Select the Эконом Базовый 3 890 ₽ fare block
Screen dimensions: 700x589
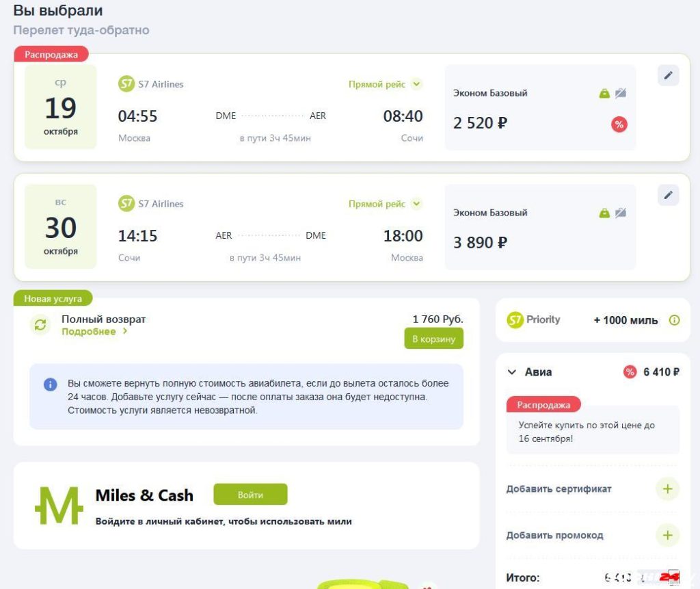(x=540, y=228)
